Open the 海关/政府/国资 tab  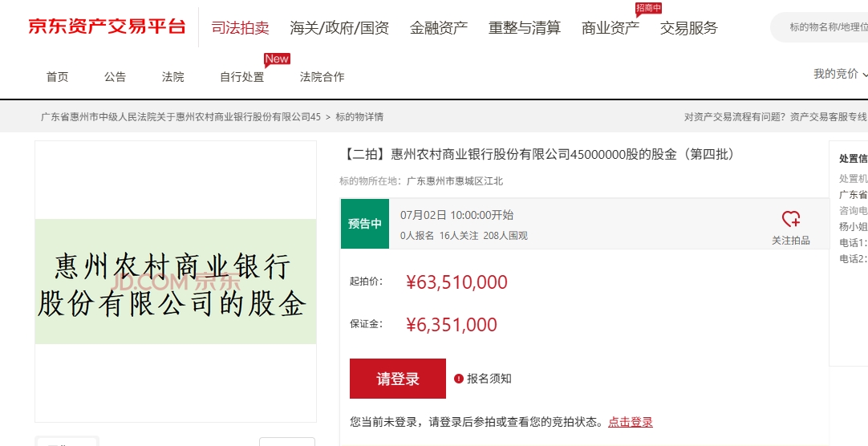coord(339,27)
